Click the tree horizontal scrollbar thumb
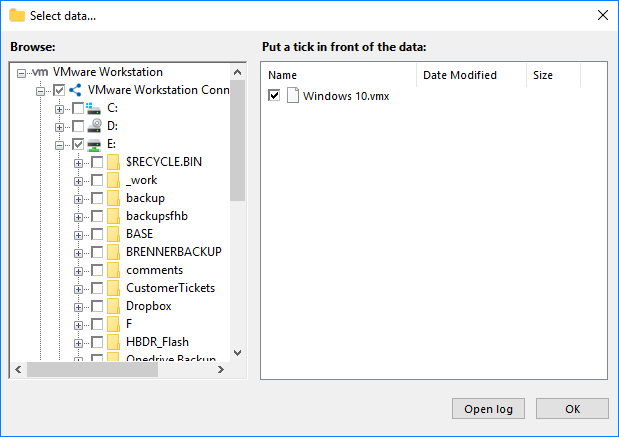This screenshot has height=437, width=619. (92, 369)
